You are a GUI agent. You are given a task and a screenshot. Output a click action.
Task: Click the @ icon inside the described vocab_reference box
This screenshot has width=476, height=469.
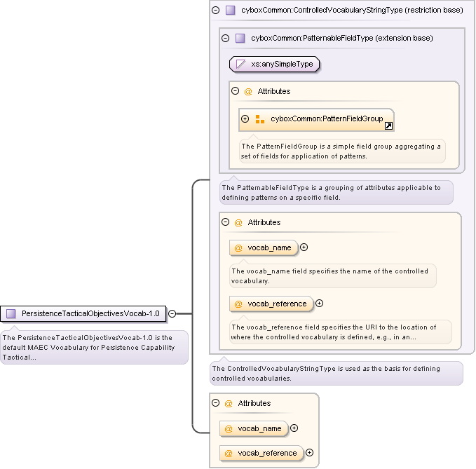(238, 304)
